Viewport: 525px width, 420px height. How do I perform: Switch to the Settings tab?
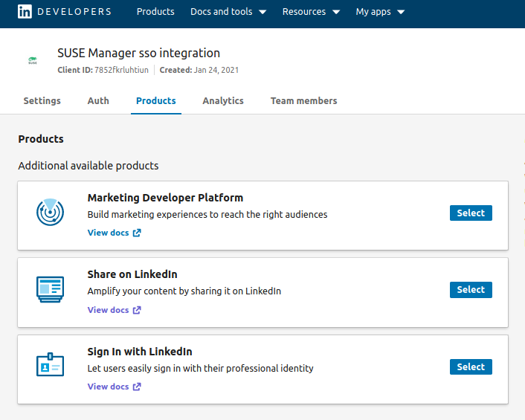(42, 101)
